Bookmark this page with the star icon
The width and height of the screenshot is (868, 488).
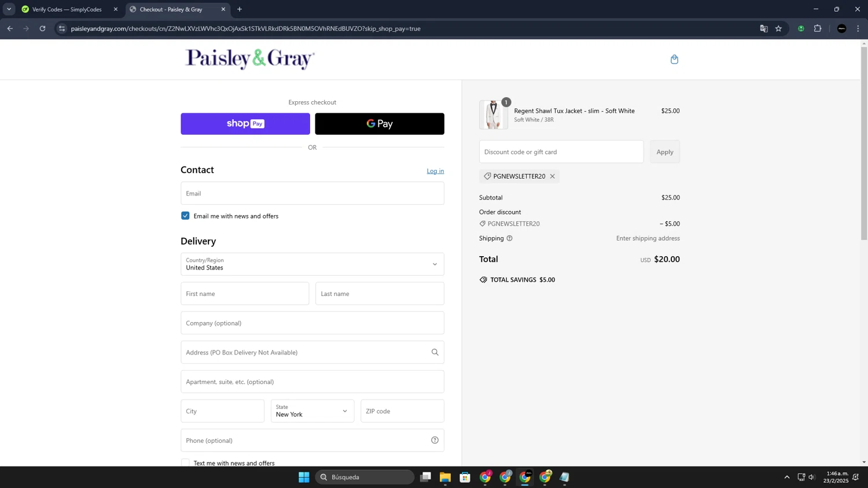coord(778,28)
